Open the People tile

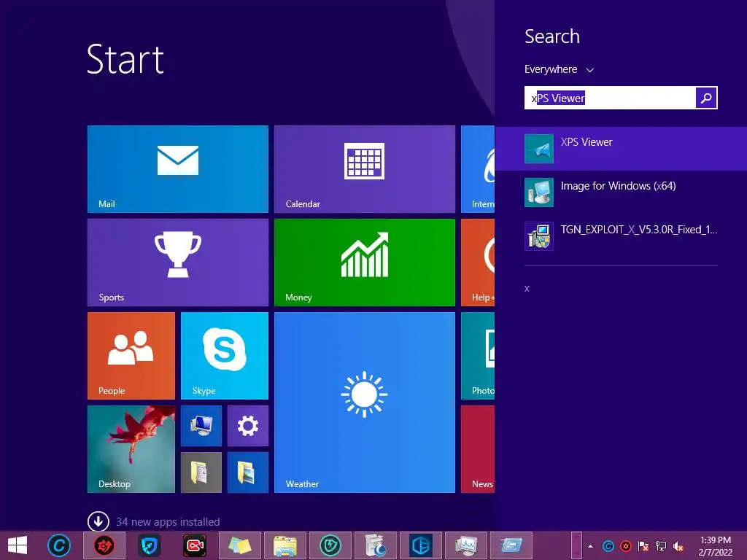tap(131, 356)
